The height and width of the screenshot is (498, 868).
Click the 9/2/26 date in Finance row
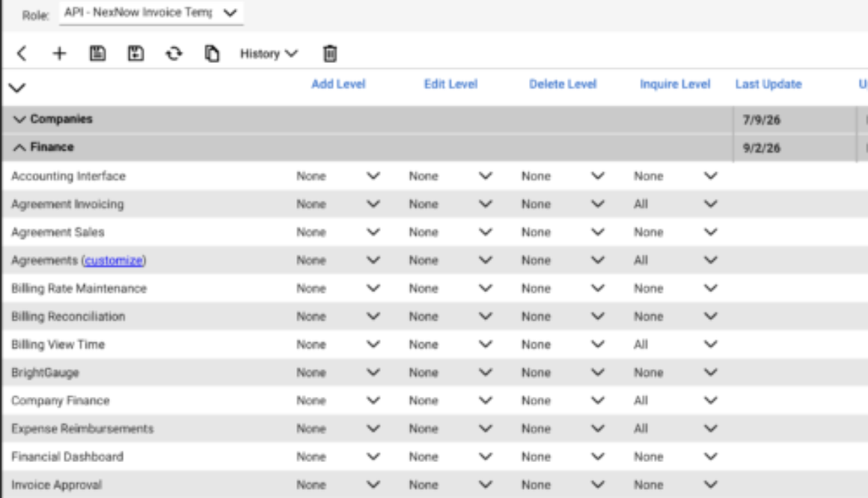(762, 148)
